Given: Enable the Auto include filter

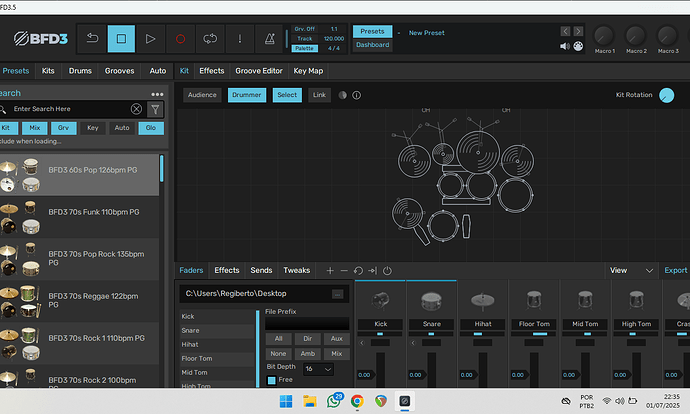Looking at the screenshot, I should 122,128.
